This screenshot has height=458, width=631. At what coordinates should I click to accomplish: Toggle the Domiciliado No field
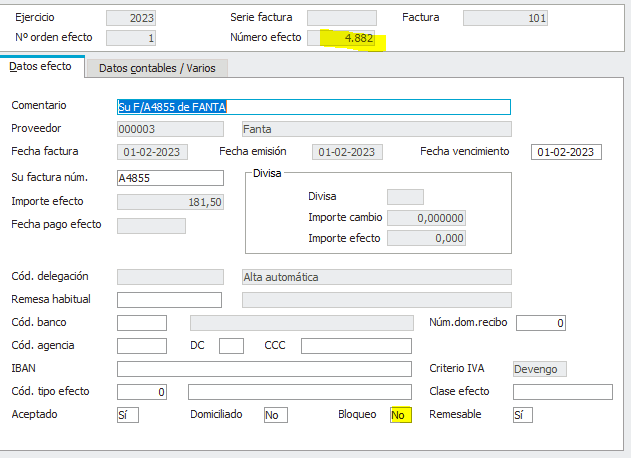(x=276, y=415)
